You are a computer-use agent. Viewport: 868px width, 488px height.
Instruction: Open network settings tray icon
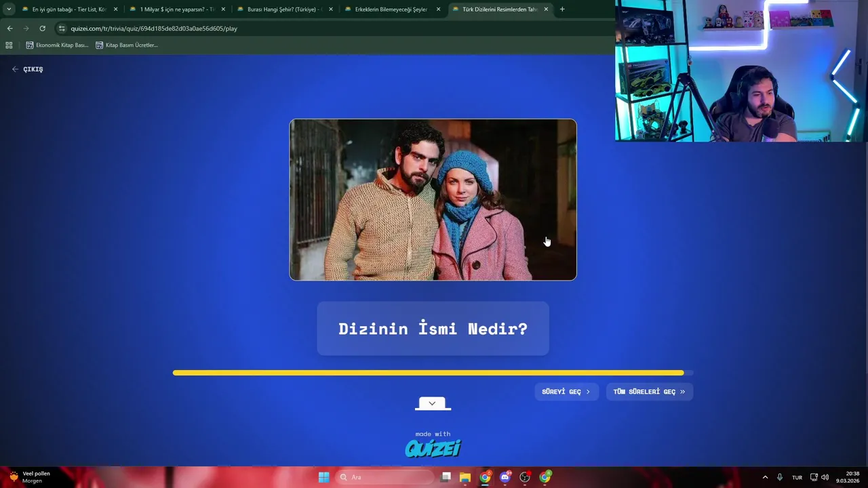[x=814, y=477]
